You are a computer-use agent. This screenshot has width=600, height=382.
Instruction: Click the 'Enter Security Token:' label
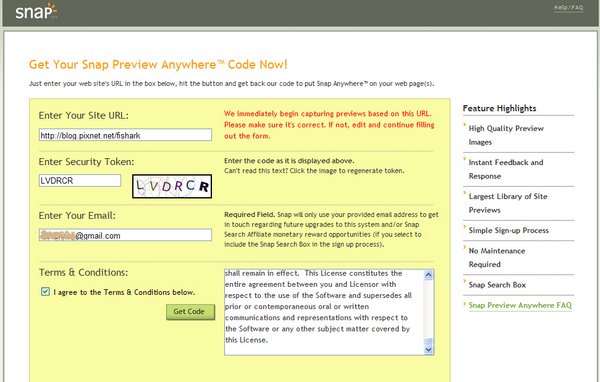click(86, 162)
